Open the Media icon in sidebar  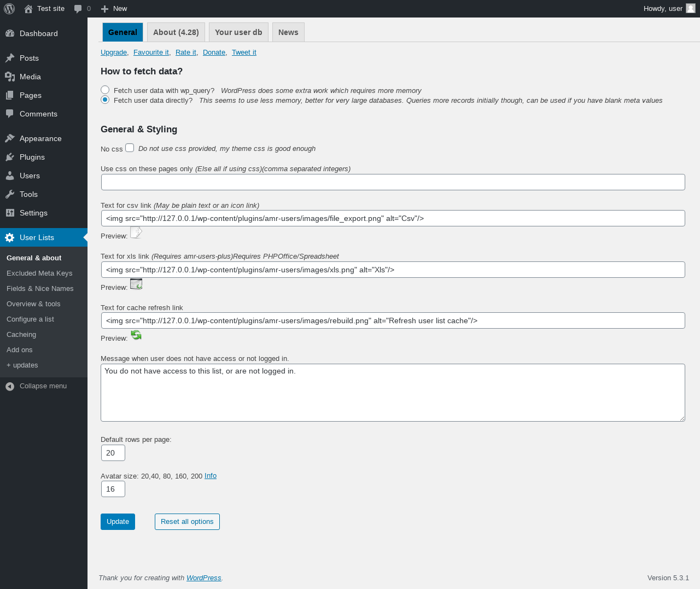point(10,77)
